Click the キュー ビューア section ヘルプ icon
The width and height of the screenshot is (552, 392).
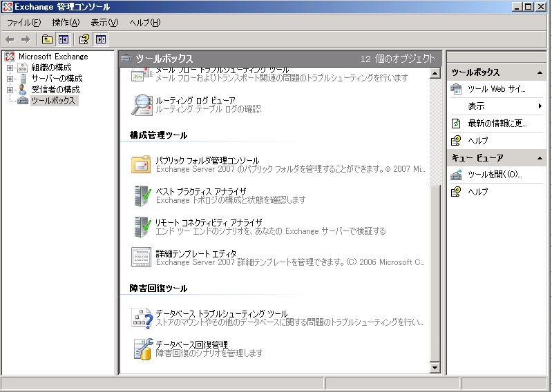[456, 192]
